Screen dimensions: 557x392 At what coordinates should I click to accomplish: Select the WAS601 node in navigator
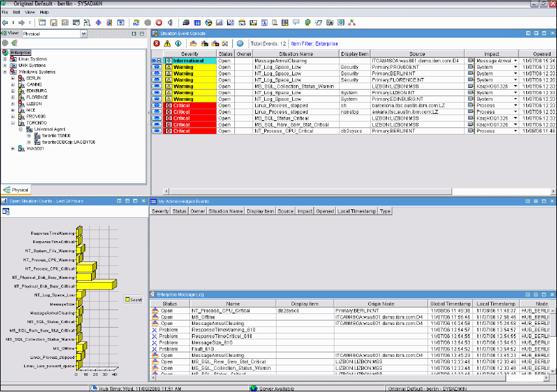tap(35, 149)
